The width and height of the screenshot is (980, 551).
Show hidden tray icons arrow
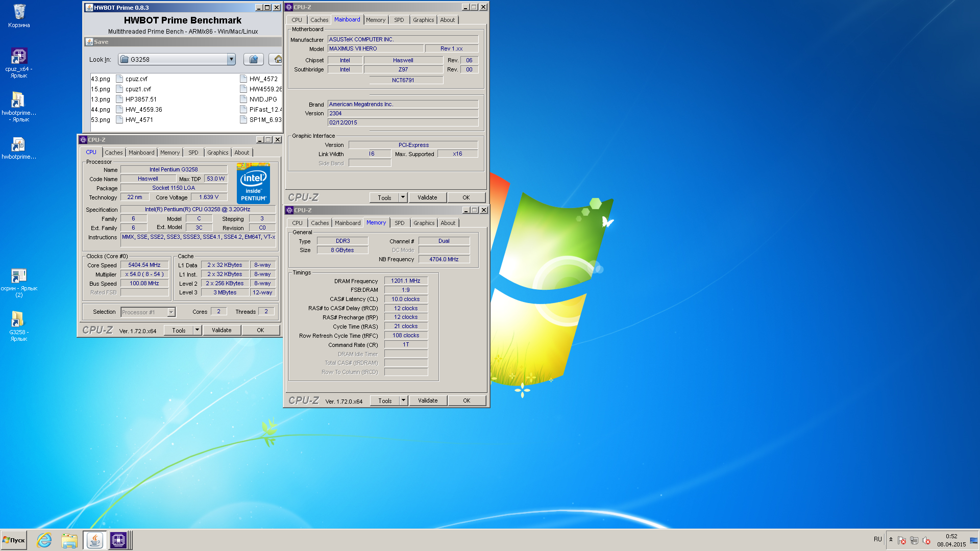(x=891, y=540)
